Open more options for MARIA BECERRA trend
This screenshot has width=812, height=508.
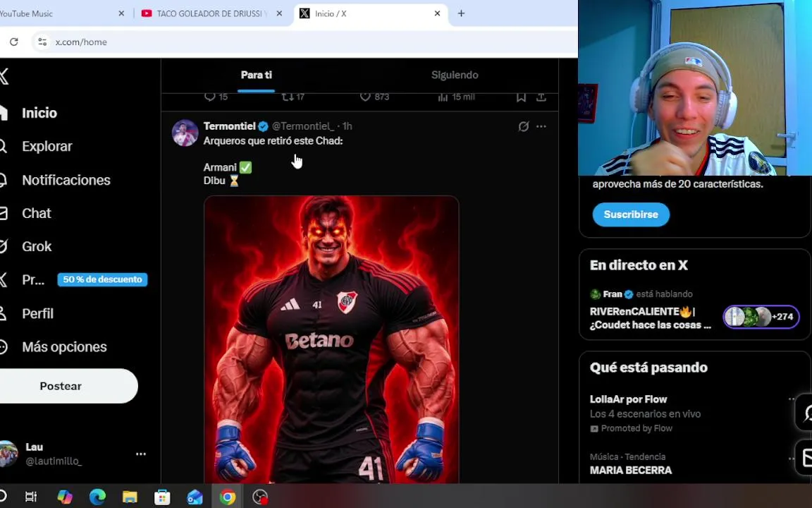click(x=792, y=458)
